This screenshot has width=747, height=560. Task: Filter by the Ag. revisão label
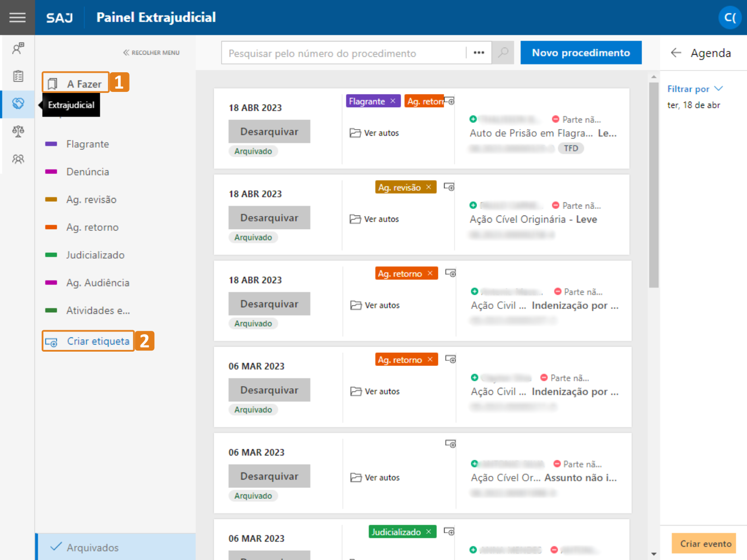pyautogui.click(x=91, y=200)
